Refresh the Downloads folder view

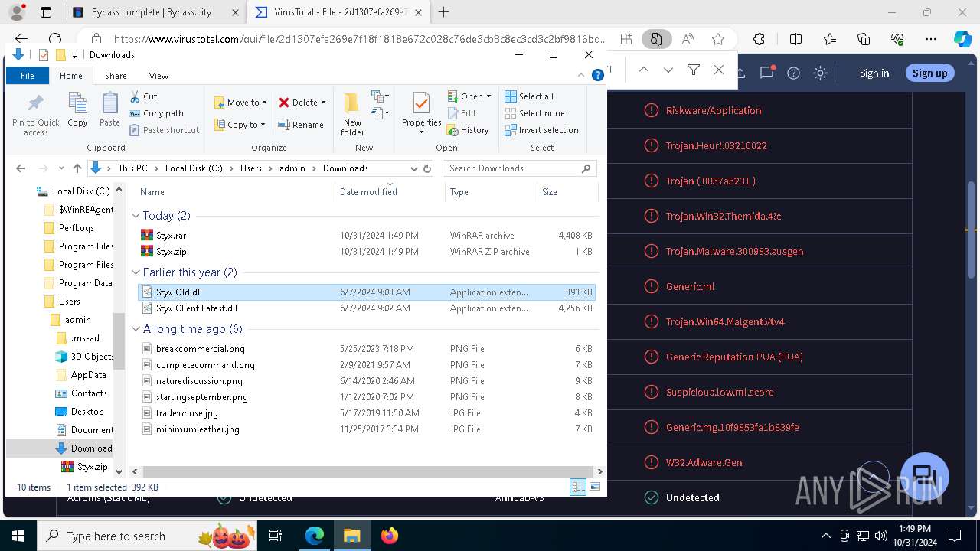coord(427,168)
